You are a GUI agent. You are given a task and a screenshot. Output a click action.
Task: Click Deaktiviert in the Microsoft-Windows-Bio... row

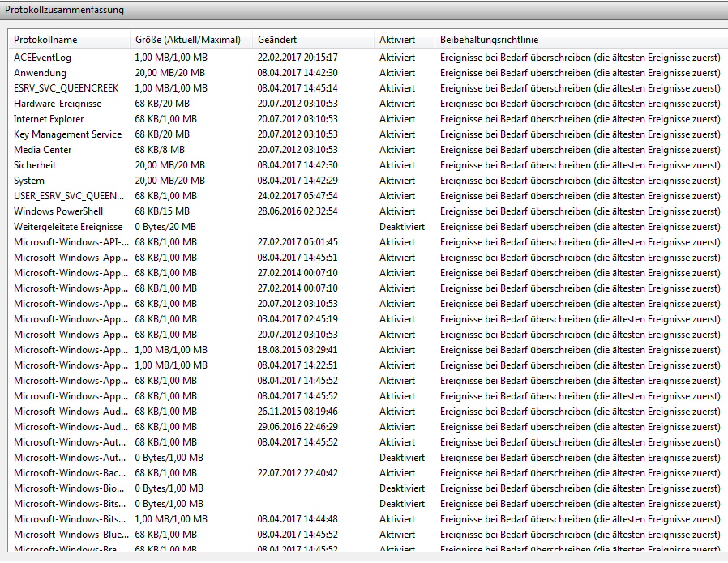click(x=402, y=488)
